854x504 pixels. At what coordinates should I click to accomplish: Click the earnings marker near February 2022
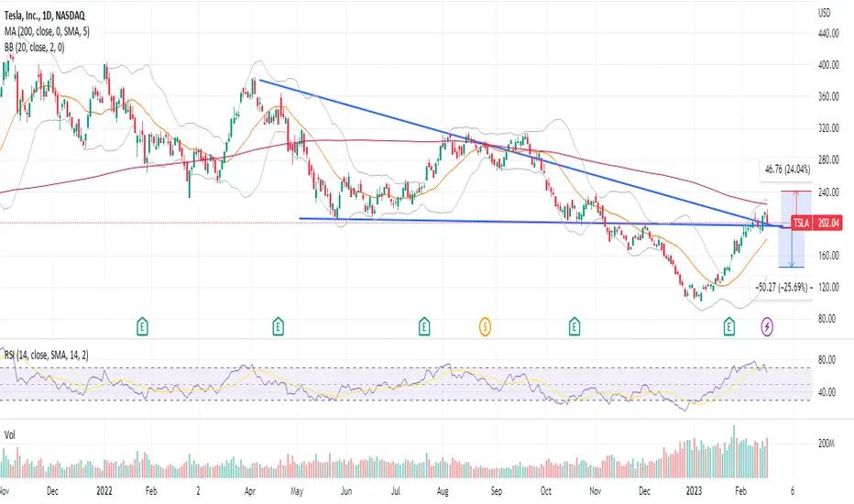142,327
